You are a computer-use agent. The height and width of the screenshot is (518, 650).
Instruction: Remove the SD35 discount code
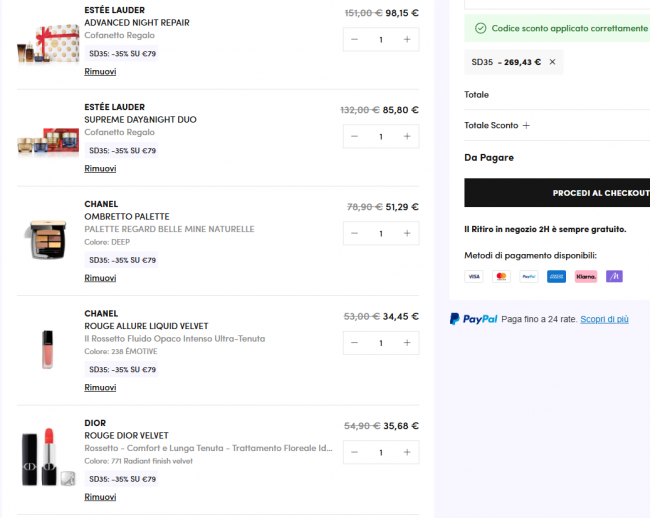pos(552,62)
